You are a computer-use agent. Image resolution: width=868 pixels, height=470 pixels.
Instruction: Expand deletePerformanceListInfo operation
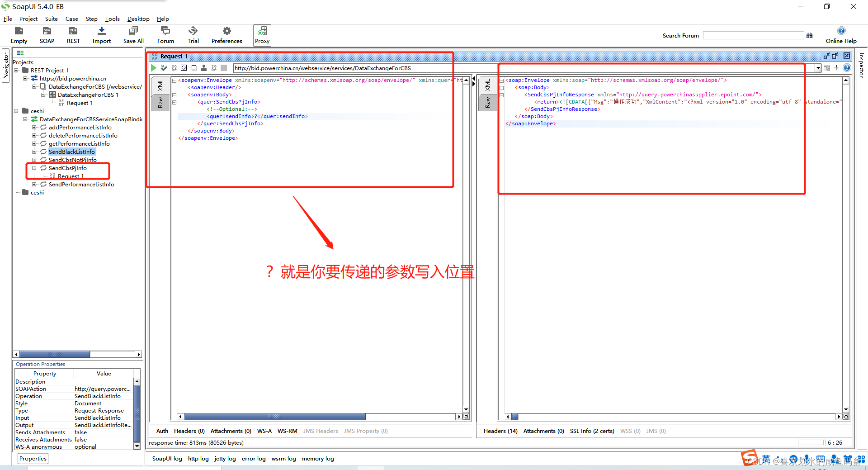pos(34,135)
